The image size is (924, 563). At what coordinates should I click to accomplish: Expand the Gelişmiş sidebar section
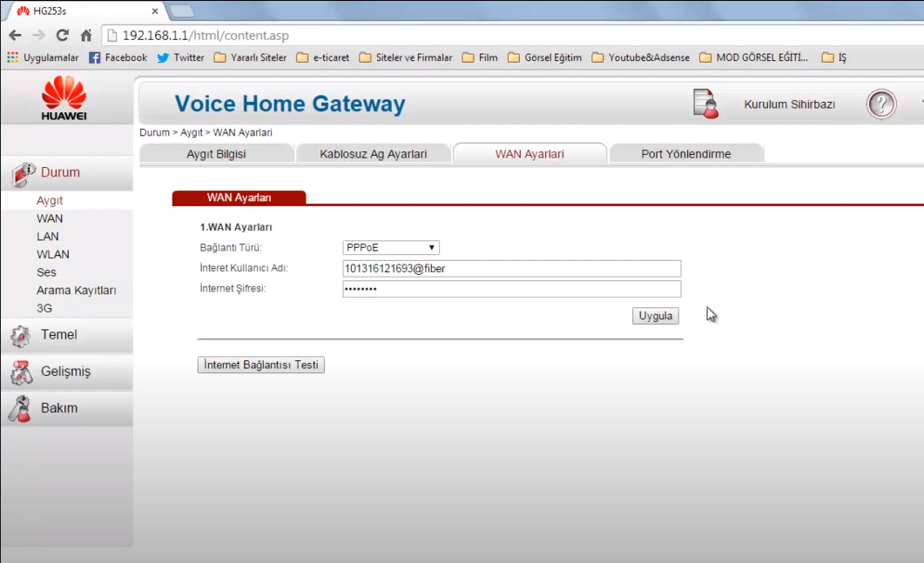pyautogui.click(x=67, y=372)
